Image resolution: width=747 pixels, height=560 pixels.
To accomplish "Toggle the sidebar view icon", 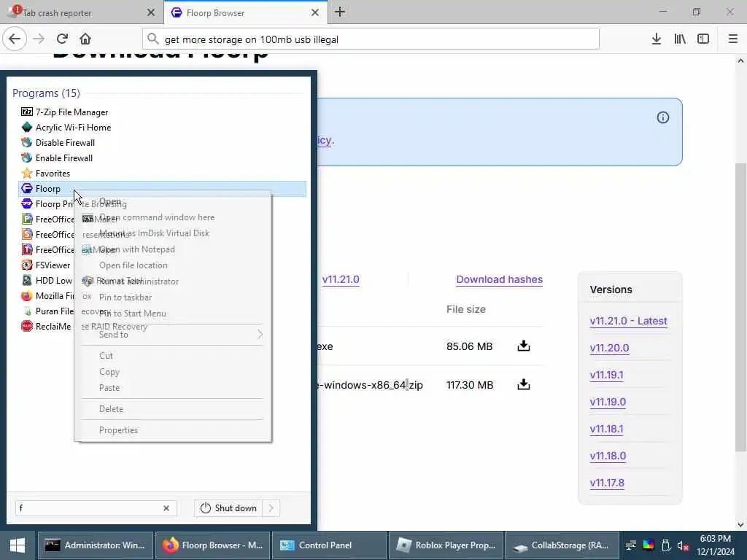I will pos(703,39).
